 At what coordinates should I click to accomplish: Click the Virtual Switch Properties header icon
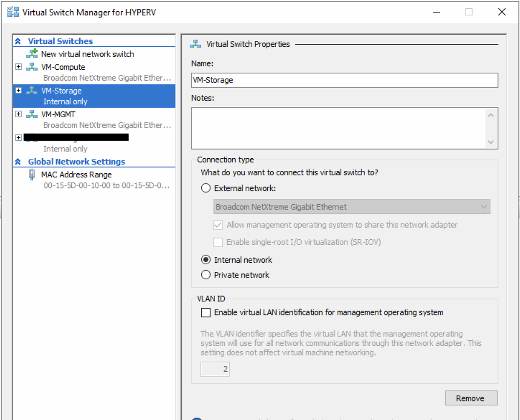[x=196, y=44]
